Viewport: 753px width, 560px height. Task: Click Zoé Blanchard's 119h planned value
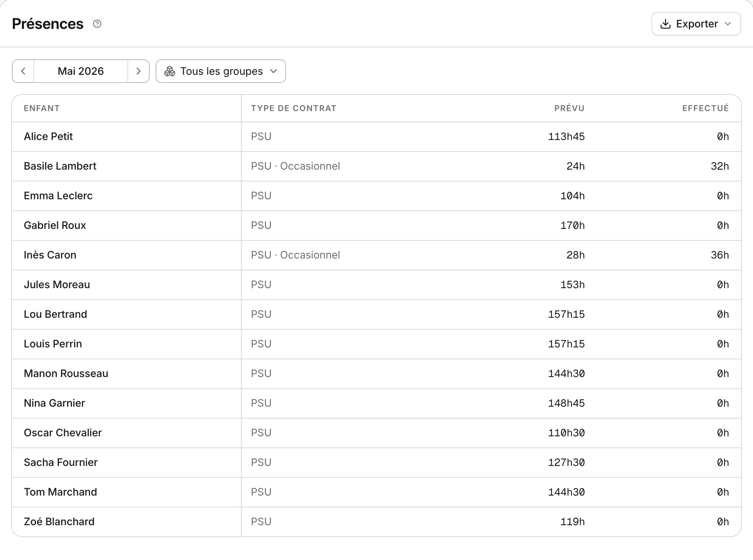click(x=573, y=521)
